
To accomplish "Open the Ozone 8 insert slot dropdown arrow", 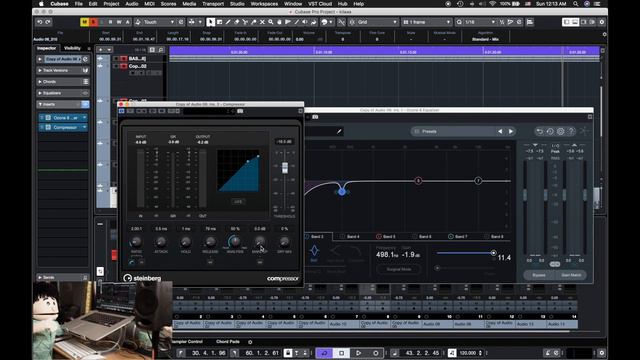I will coord(84,118).
